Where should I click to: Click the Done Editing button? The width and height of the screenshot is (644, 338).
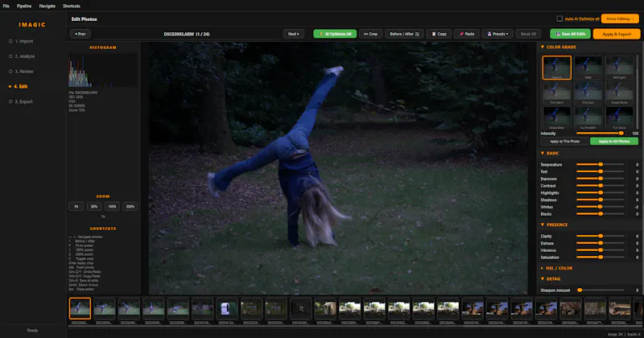tap(620, 19)
